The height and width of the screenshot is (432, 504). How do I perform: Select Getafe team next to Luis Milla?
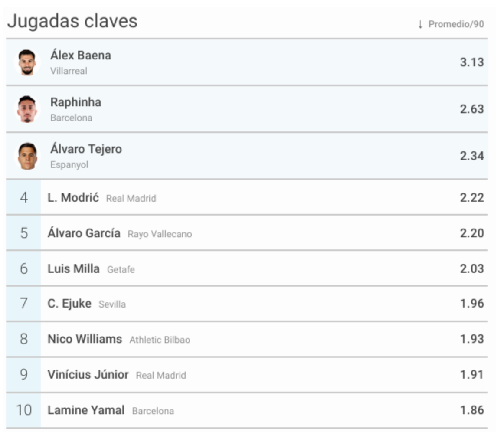coord(121,269)
